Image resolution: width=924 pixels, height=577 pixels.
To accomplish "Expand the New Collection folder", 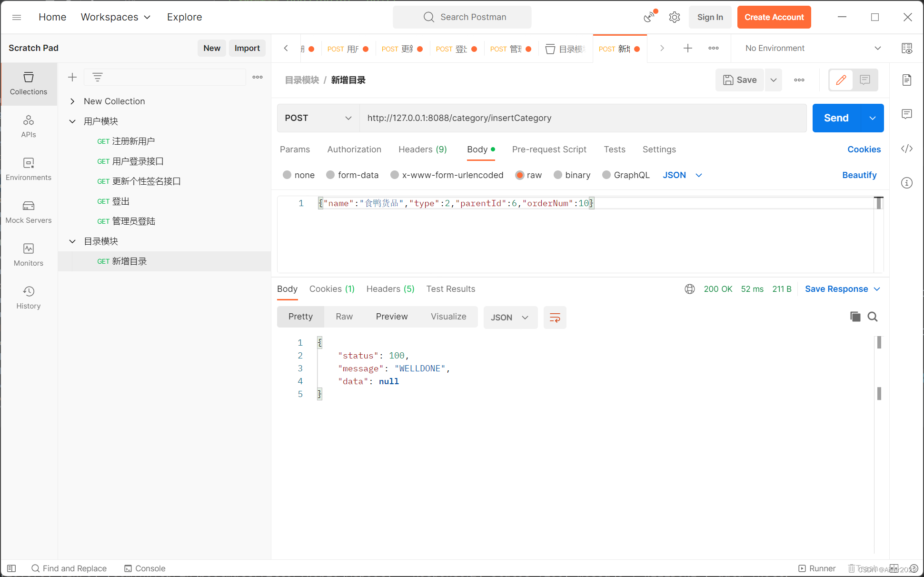I will click(x=72, y=101).
